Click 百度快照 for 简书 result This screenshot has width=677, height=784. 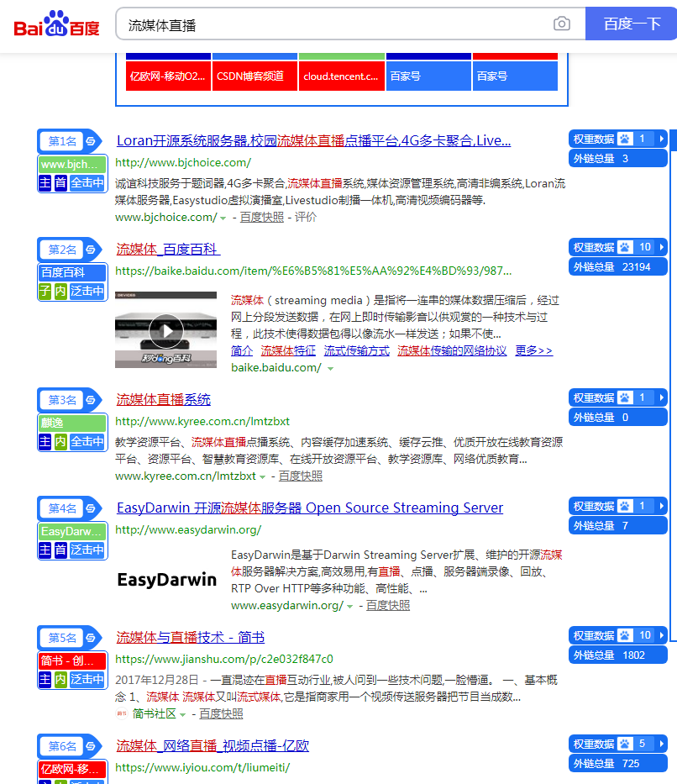[x=221, y=714]
